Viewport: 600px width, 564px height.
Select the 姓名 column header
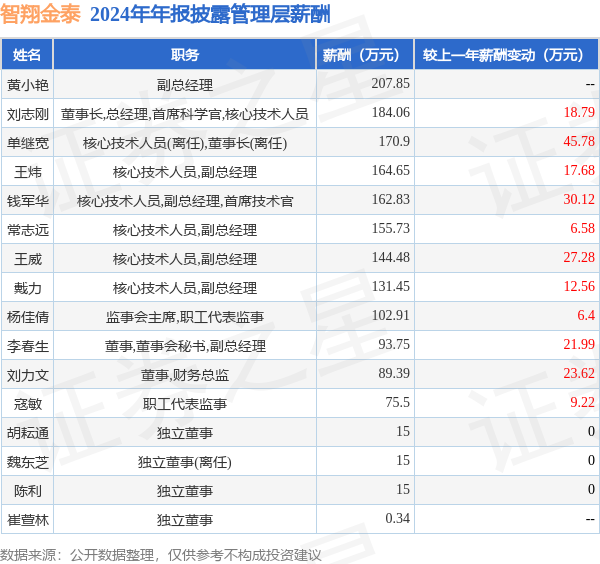[27, 55]
